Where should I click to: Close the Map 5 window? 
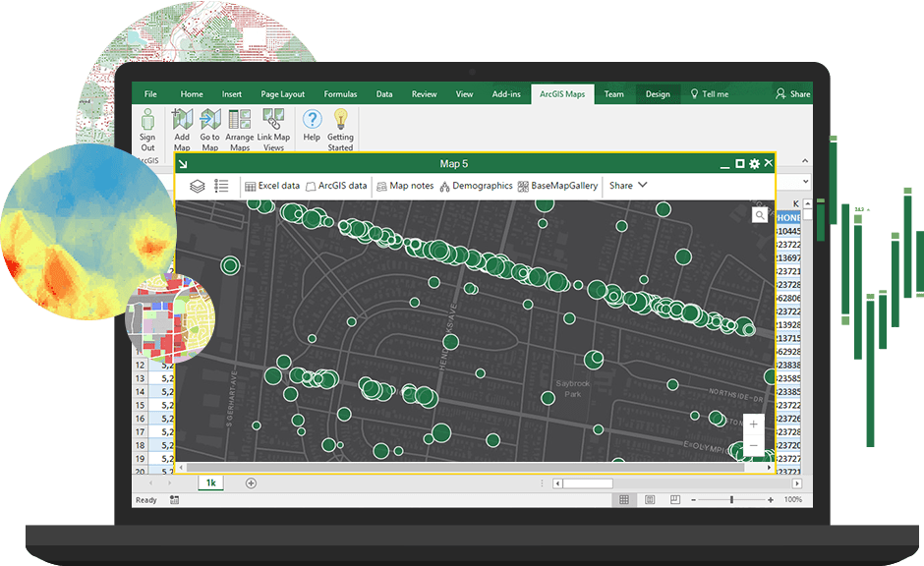[769, 163]
